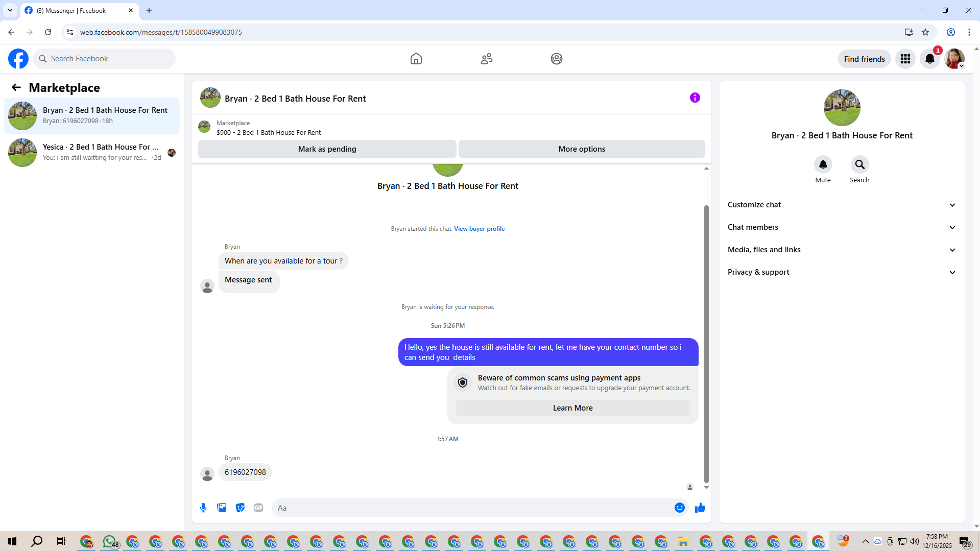Install the web app from the address bar

coord(909,32)
